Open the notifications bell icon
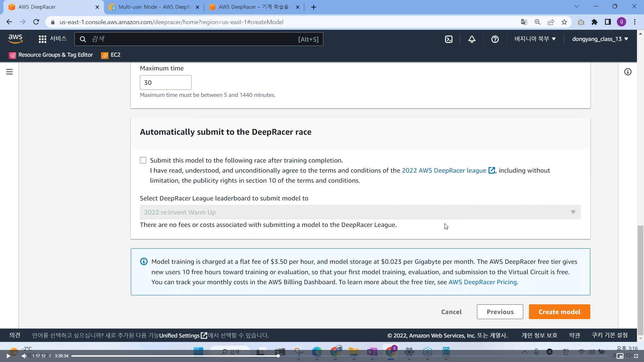The height and width of the screenshot is (362, 644). (x=472, y=39)
